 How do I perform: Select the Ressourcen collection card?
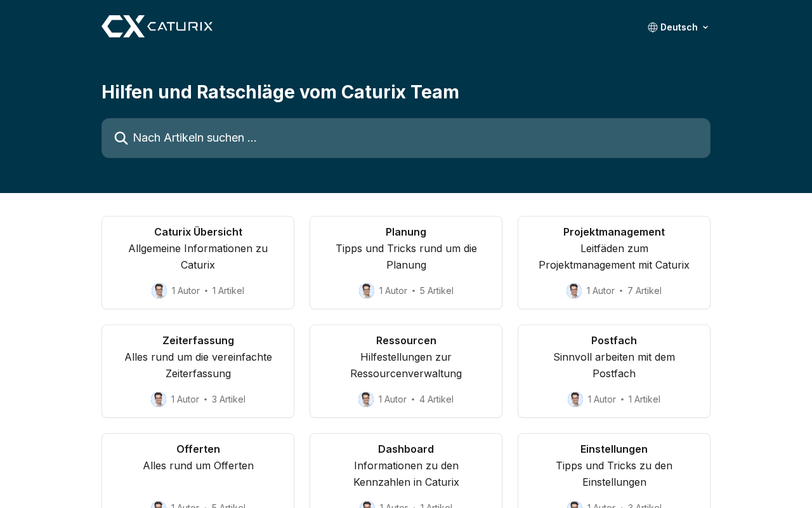tap(406, 341)
